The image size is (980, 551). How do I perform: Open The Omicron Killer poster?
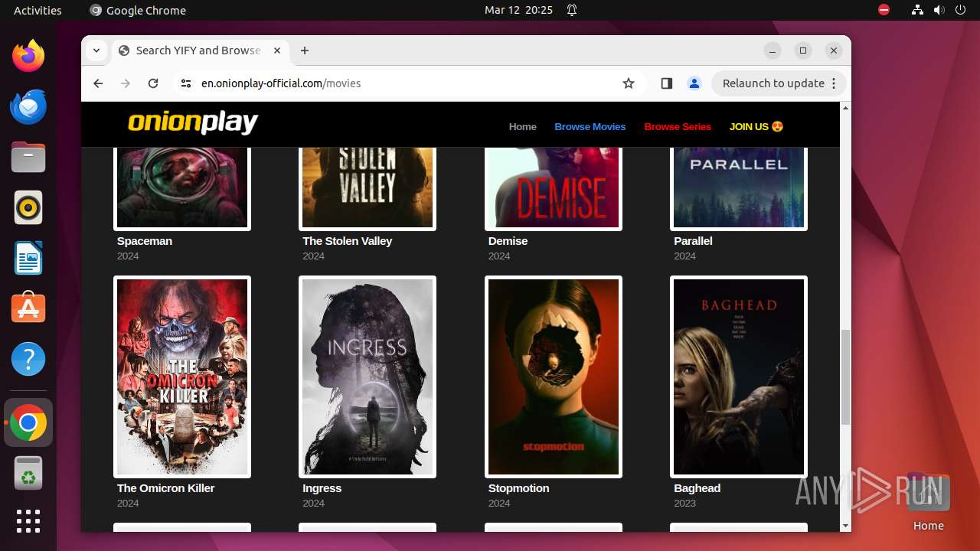click(182, 377)
